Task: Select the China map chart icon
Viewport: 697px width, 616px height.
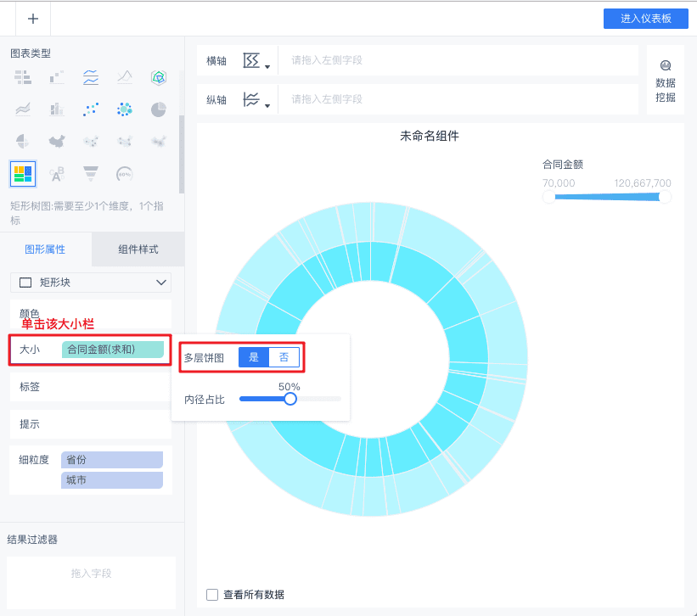Action: tap(57, 142)
